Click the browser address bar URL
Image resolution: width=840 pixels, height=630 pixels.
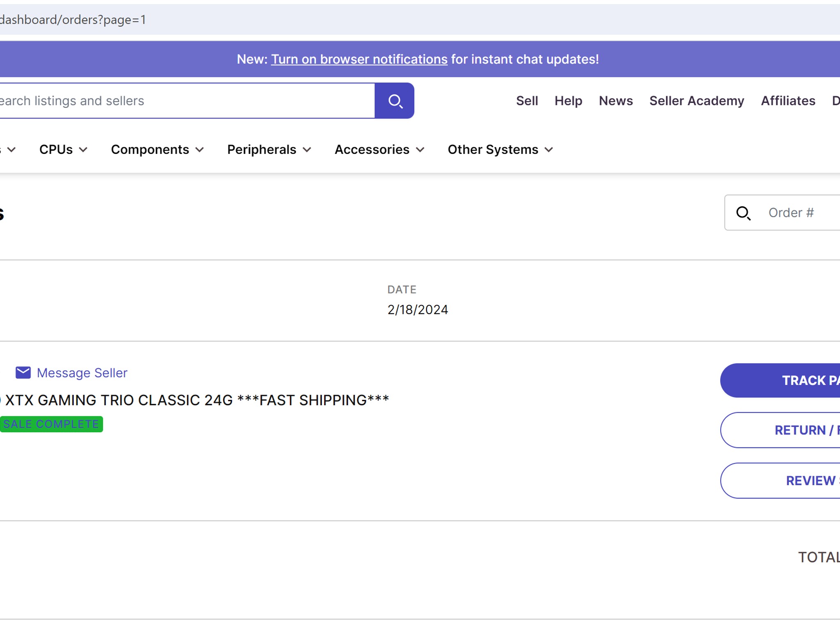[73, 20]
